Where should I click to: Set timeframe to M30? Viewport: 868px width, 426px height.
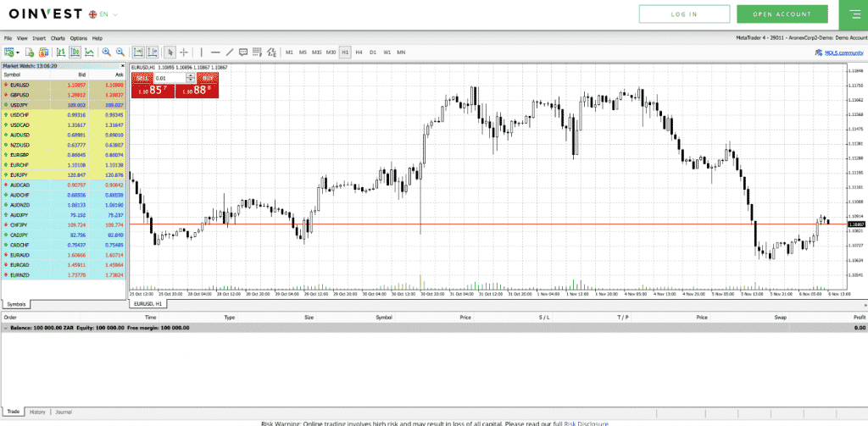(331, 52)
